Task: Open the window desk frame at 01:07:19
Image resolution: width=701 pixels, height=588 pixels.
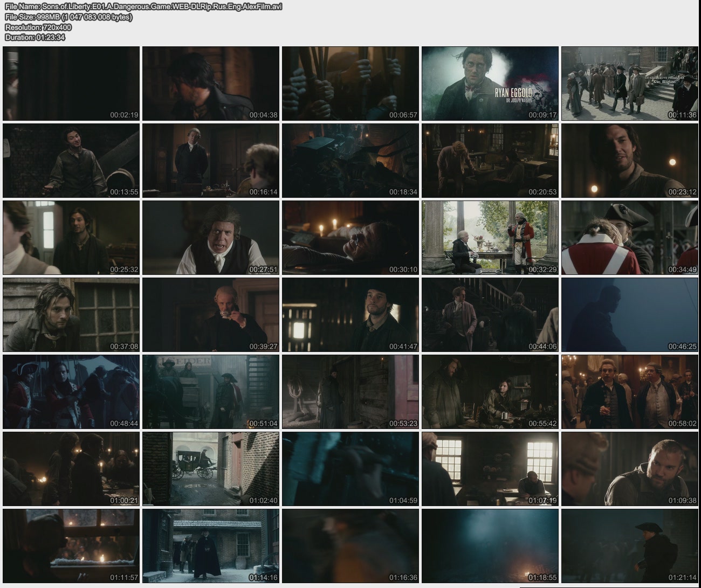Action: pyautogui.click(x=490, y=469)
